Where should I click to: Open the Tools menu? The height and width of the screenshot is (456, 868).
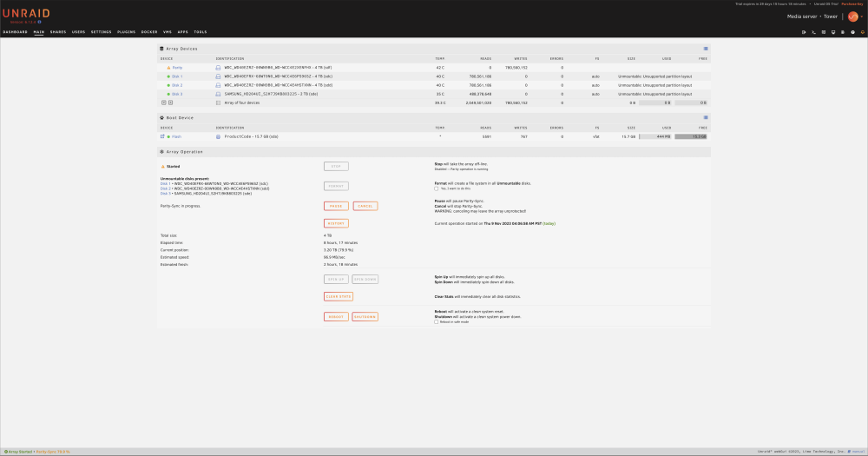[201, 32]
